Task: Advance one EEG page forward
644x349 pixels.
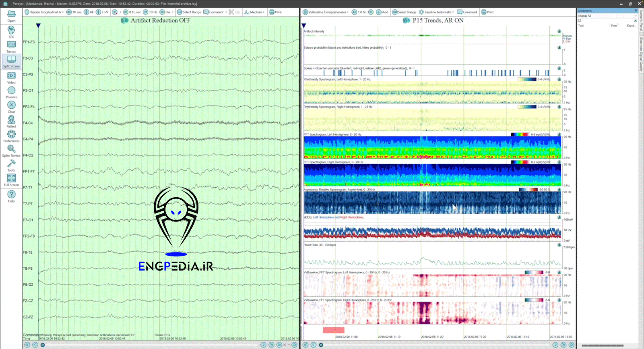Action: click(x=263, y=345)
